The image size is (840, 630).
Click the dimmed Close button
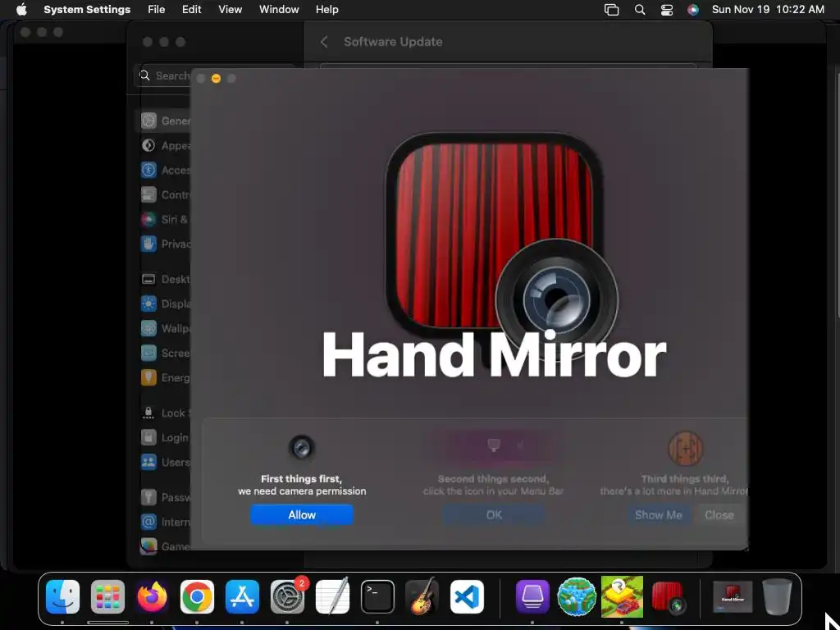coord(719,515)
